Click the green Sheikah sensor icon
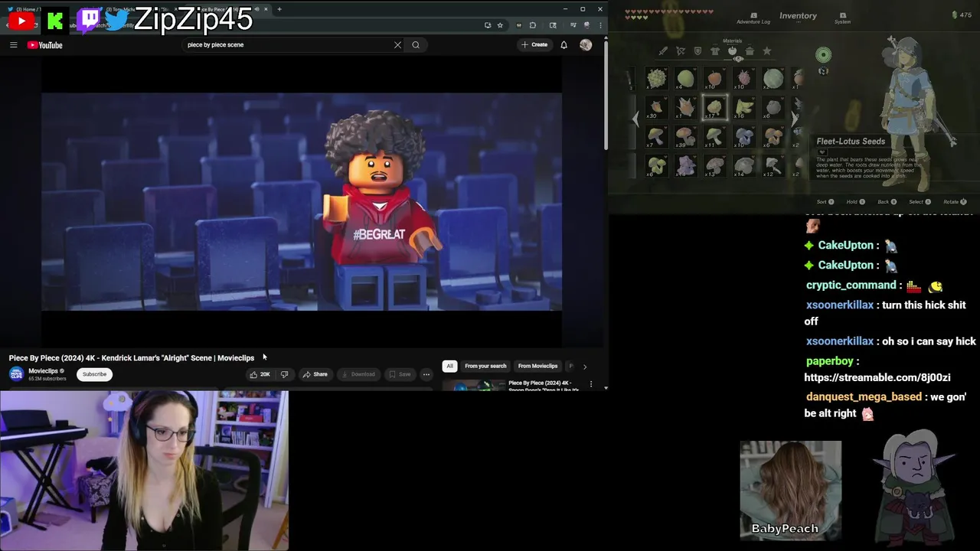This screenshot has height=551, width=980. 823,54
